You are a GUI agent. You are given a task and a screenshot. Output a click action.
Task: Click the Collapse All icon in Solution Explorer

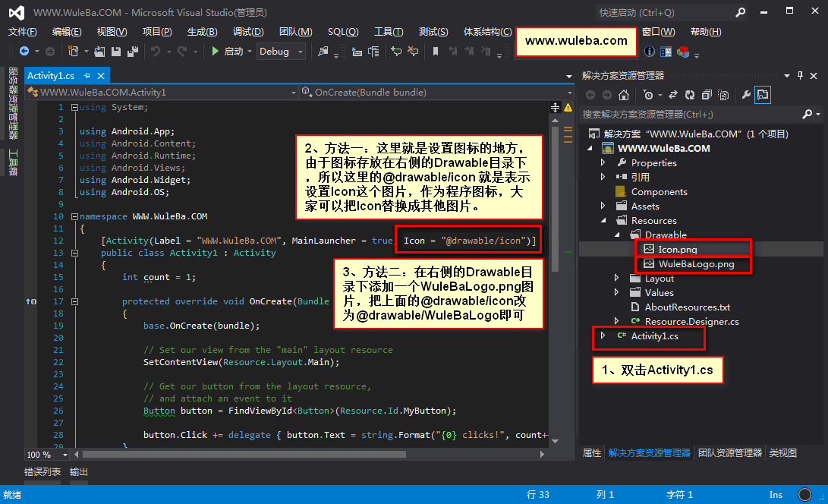coord(707,95)
